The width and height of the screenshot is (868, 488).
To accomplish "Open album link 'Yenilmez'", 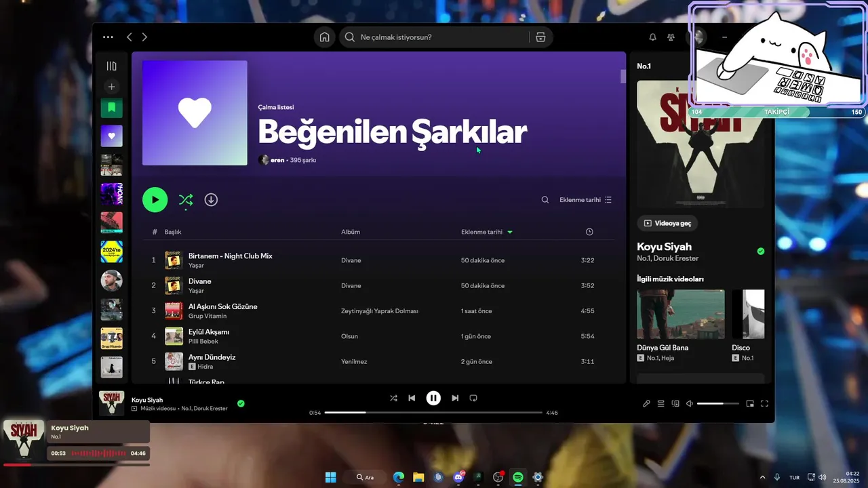I will pos(354,362).
